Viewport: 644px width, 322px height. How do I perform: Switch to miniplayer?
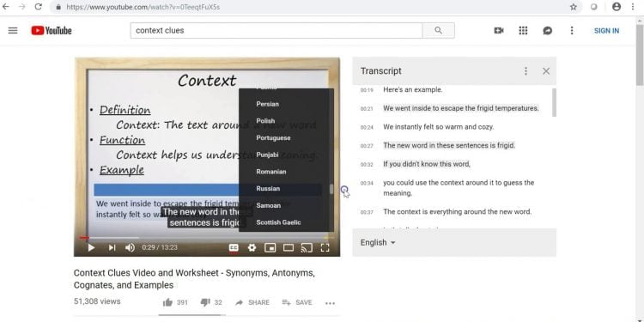(x=270, y=247)
